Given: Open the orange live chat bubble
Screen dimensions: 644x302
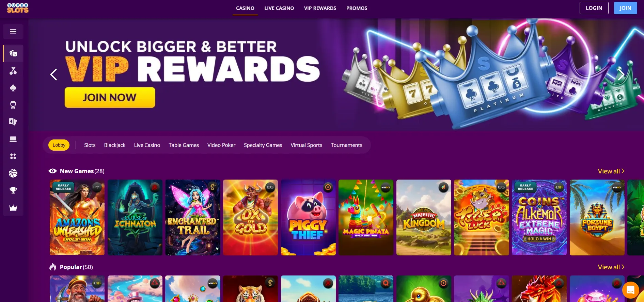Looking at the screenshot, I should 630,290.
